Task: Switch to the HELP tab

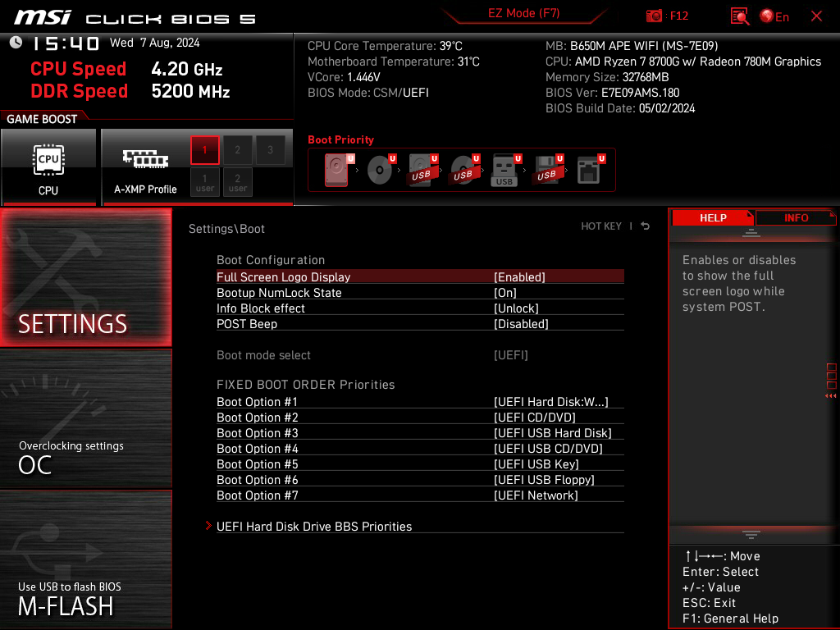Action: click(x=713, y=217)
